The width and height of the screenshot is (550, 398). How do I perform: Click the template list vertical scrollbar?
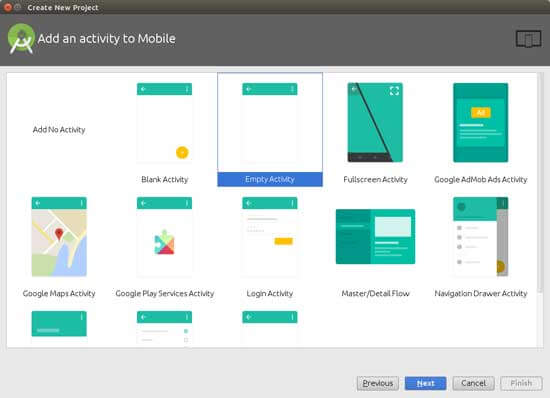[541, 182]
